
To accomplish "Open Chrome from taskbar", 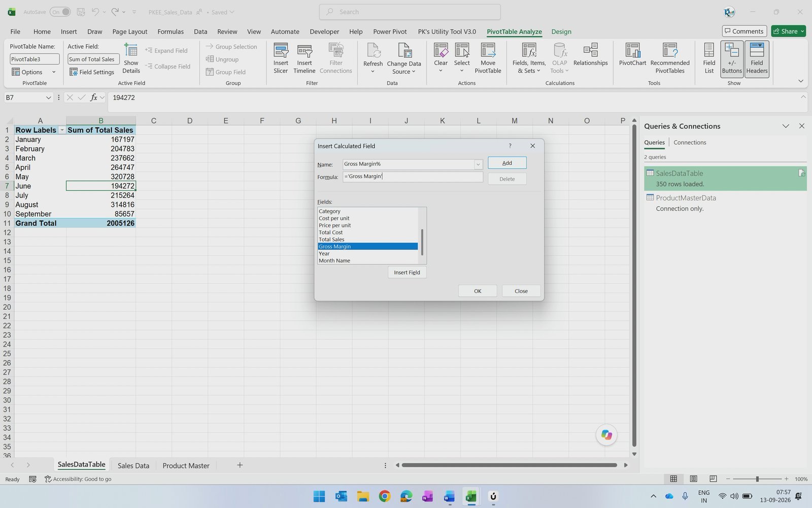I will tap(384, 496).
